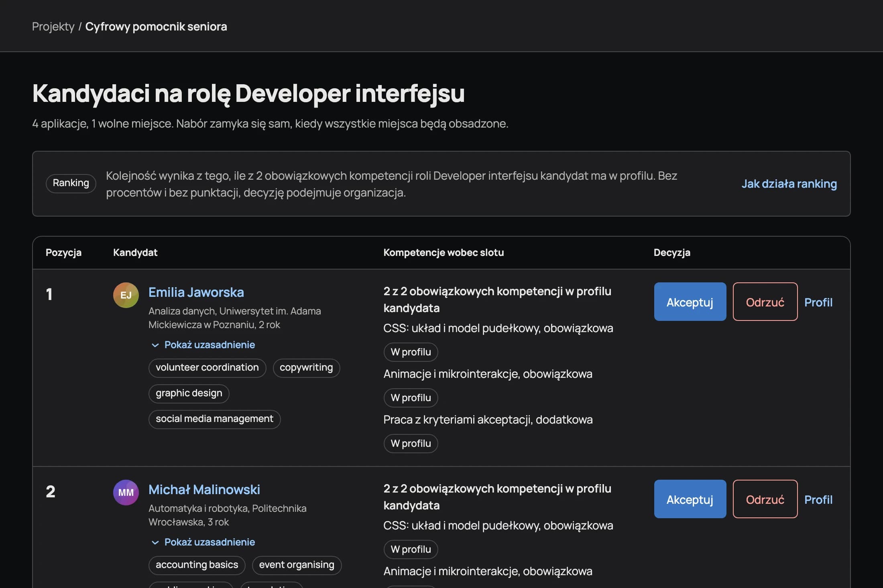This screenshot has height=588, width=883.
Task: Click the 'social media management' tag
Action: pos(214,419)
